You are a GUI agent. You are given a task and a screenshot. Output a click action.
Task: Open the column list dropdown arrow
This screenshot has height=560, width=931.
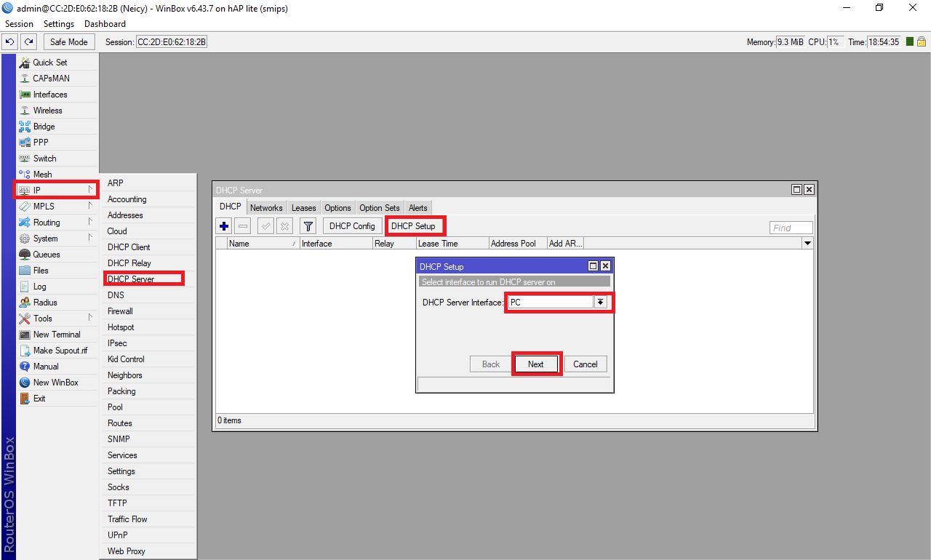click(807, 244)
